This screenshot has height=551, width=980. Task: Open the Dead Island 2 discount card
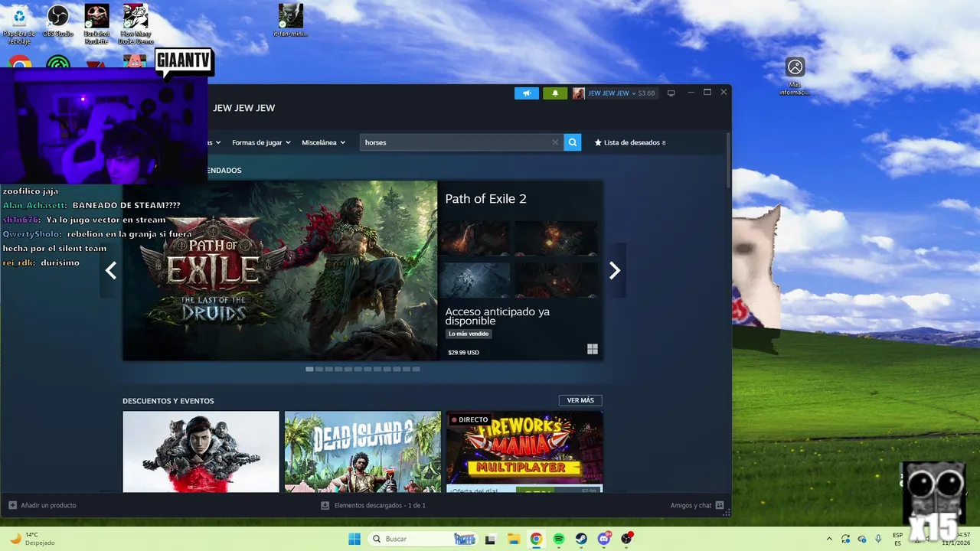[363, 452]
